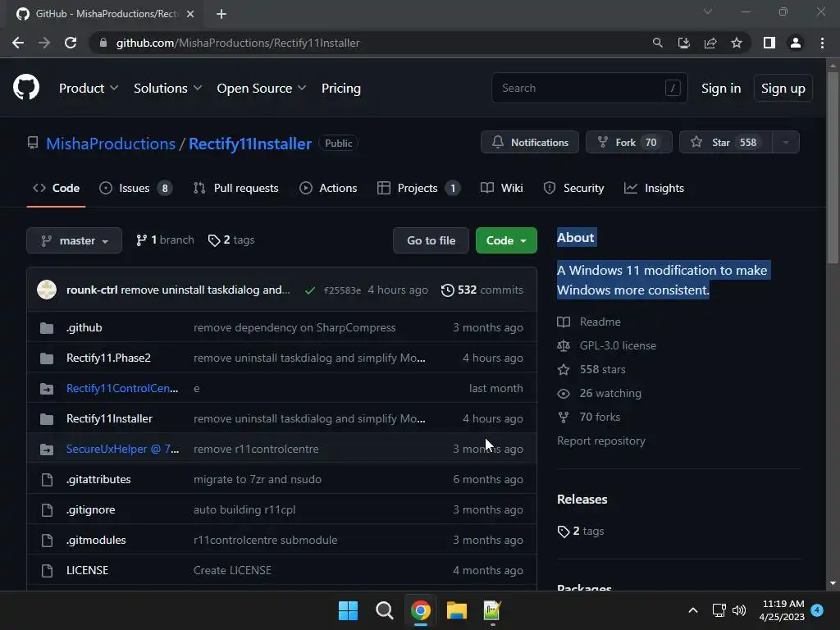The image size is (840, 630).
Task: Switch to the Issues tab
Action: tap(135, 188)
